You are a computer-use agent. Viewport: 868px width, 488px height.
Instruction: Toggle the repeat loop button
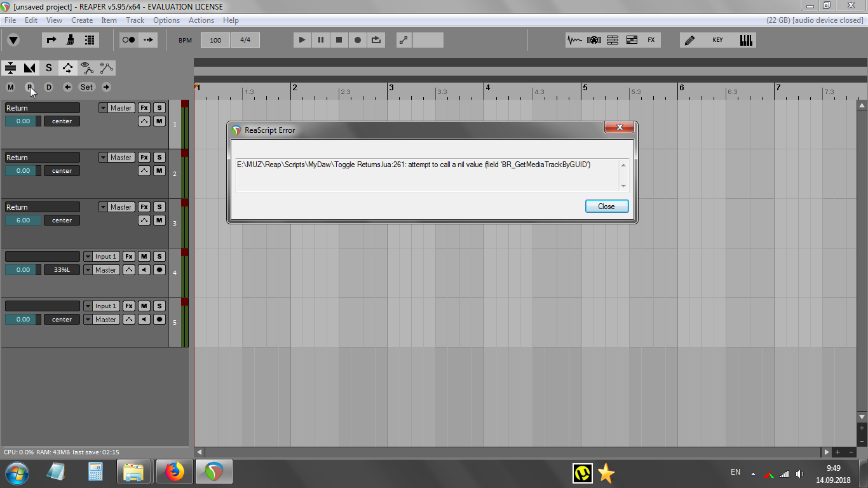(x=376, y=40)
